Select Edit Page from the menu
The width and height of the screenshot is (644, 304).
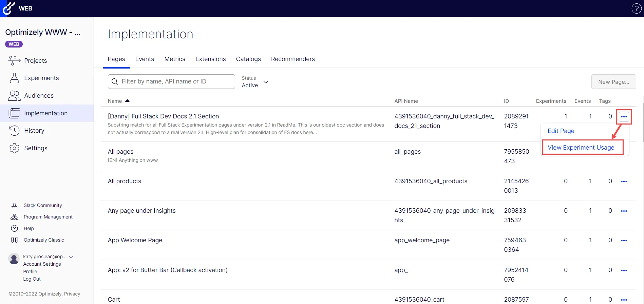(x=561, y=131)
